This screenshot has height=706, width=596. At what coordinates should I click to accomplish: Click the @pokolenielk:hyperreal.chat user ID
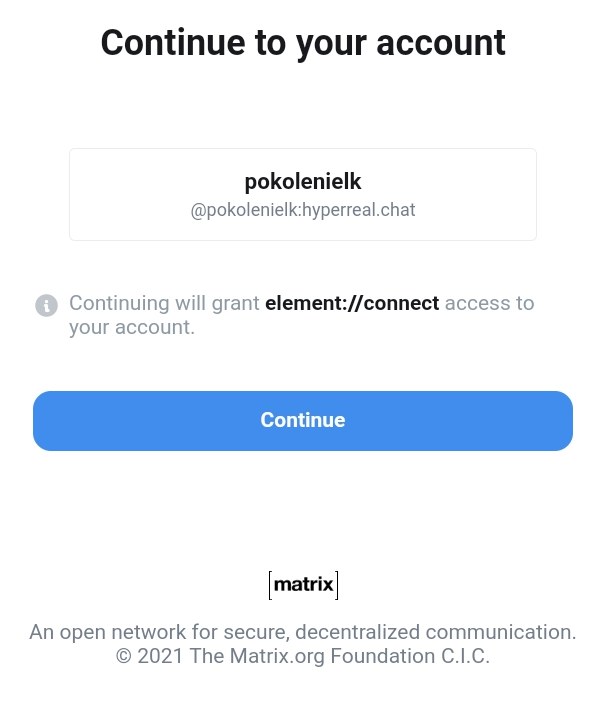click(303, 210)
